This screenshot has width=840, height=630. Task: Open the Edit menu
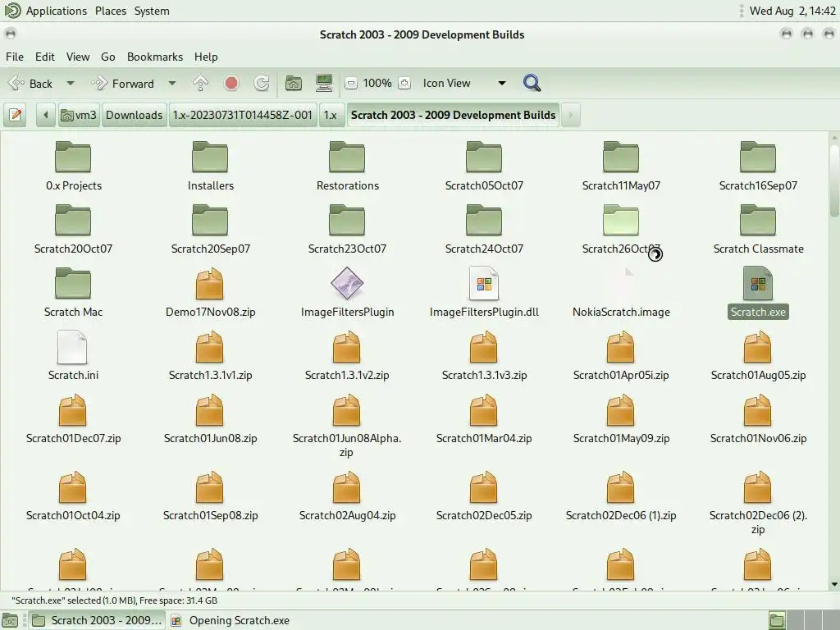pyautogui.click(x=45, y=57)
